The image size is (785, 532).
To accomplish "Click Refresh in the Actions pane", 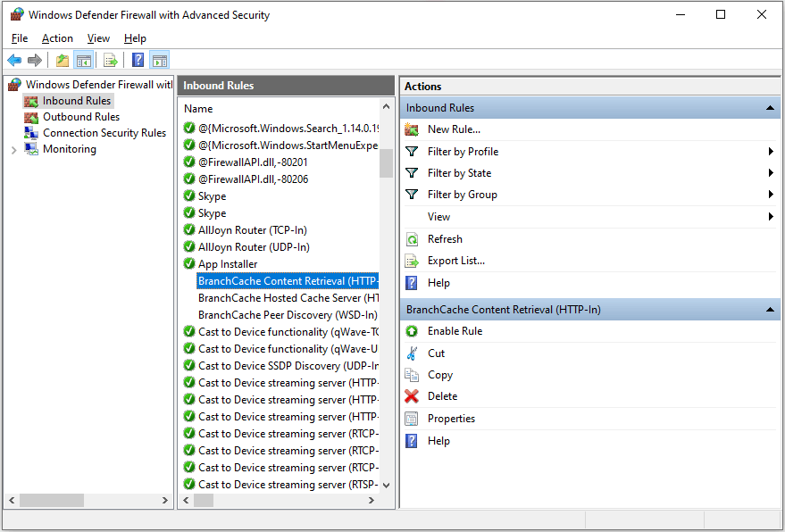I will (x=445, y=239).
